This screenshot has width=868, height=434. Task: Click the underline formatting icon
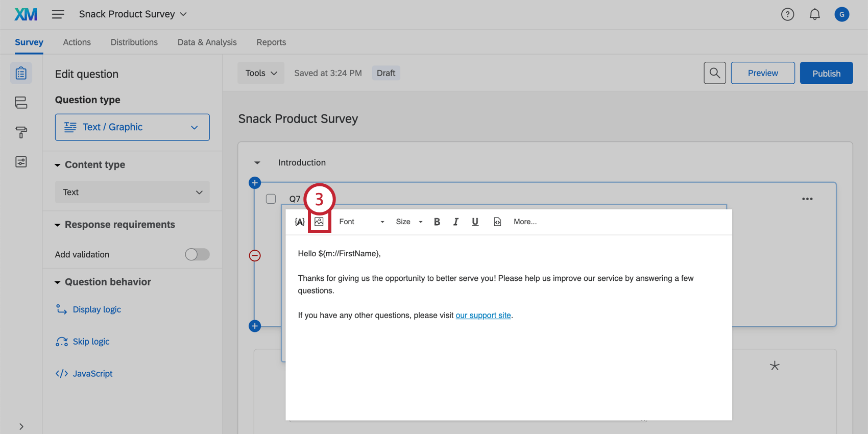pyautogui.click(x=475, y=222)
